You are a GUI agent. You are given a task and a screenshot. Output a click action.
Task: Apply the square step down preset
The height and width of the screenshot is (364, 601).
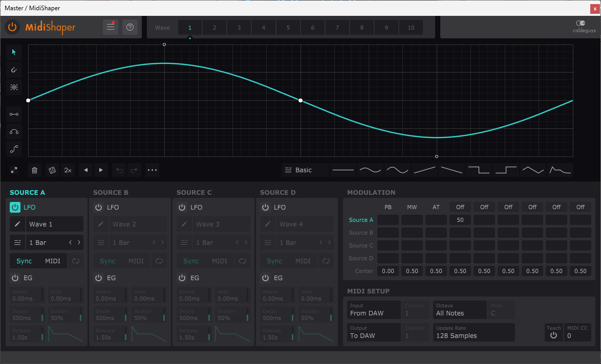pyautogui.click(x=479, y=170)
